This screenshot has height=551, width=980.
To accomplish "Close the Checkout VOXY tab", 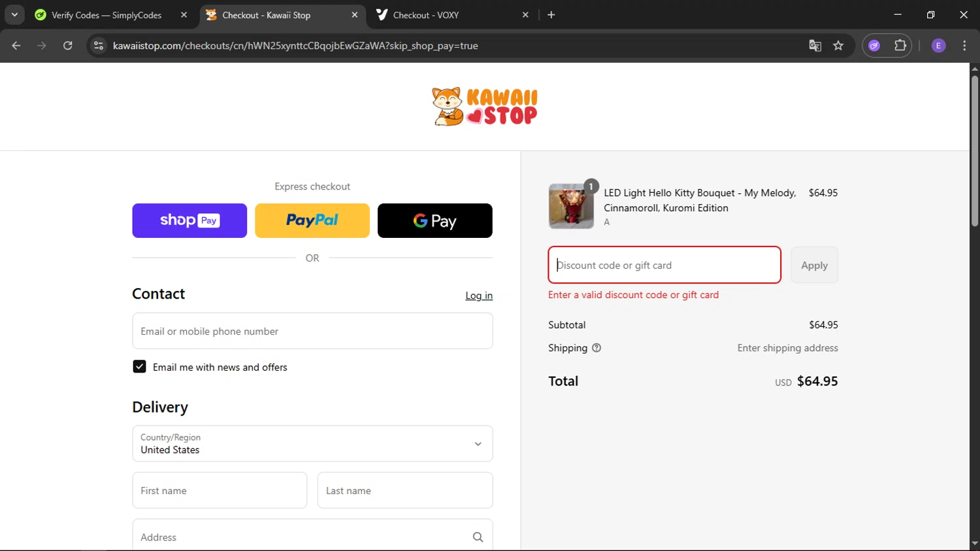I will tap(525, 14).
